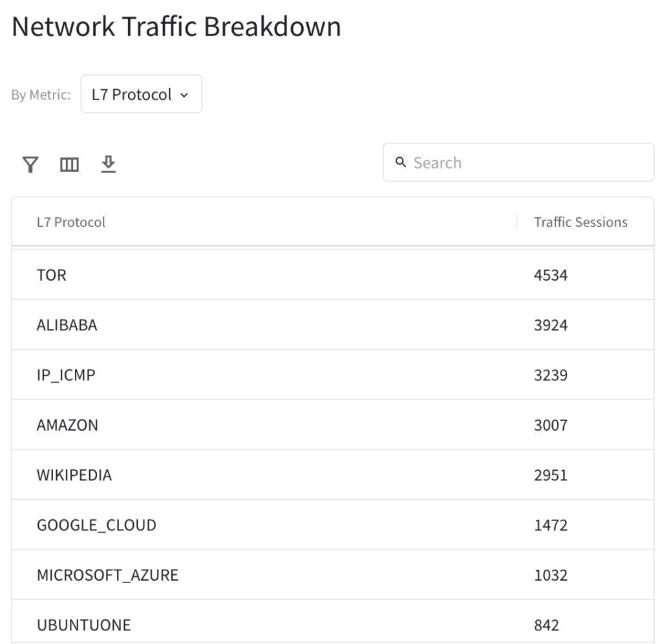
Task: Click the dropdown chevron beside L7 Protocol
Action: point(184,95)
